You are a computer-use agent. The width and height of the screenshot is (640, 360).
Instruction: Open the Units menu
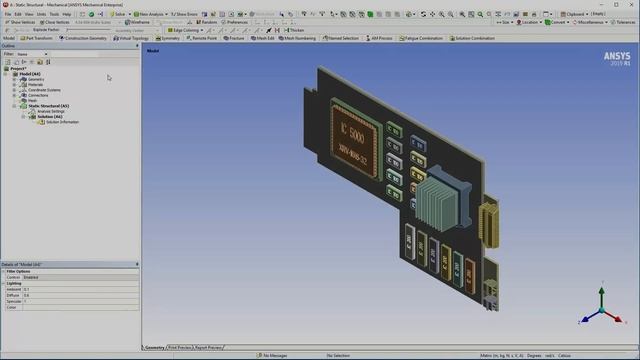[42, 14]
